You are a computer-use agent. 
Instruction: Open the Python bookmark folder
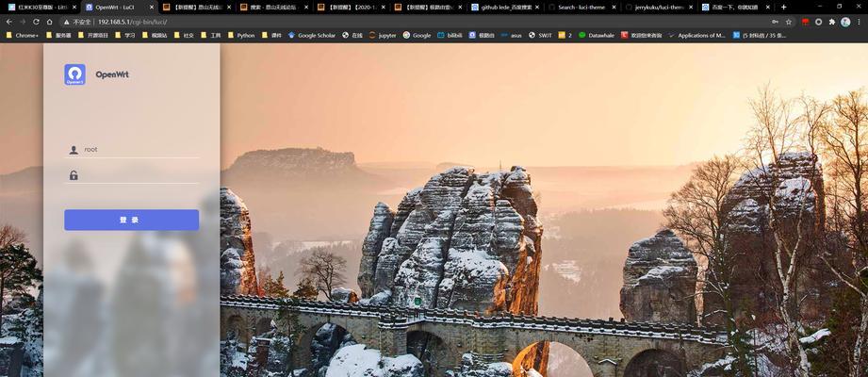coord(241,35)
